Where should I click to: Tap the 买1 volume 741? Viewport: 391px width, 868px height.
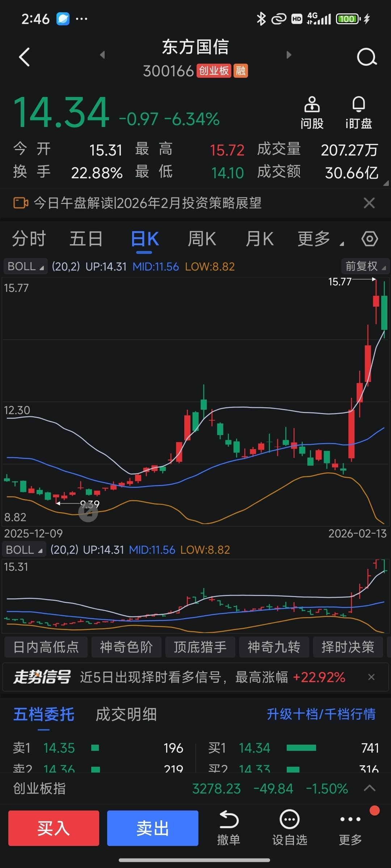(x=370, y=748)
